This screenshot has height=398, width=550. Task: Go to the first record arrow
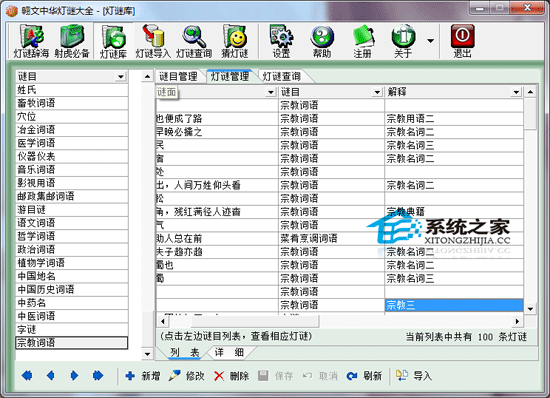[27, 376]
